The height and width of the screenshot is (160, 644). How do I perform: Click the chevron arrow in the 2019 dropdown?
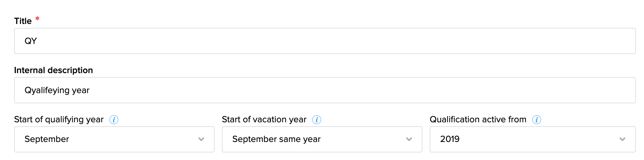pos(622,139)
